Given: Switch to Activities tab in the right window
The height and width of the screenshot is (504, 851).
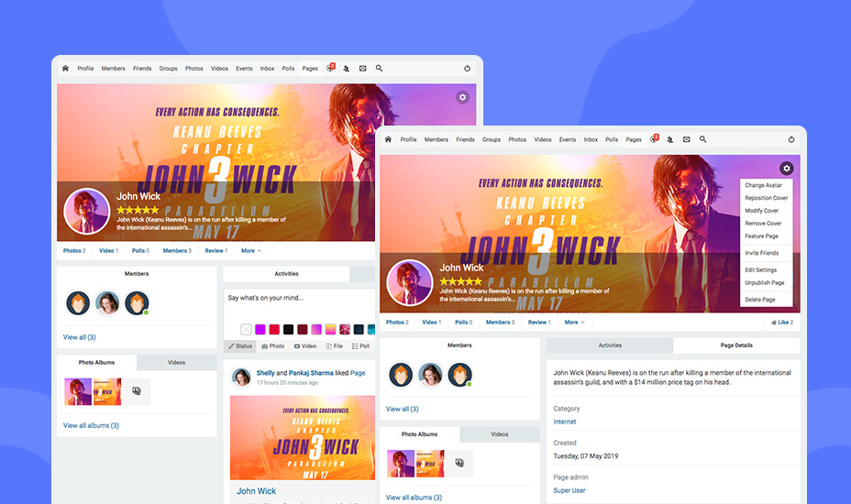Looking at the screenshot, I should tap(610, 345).
